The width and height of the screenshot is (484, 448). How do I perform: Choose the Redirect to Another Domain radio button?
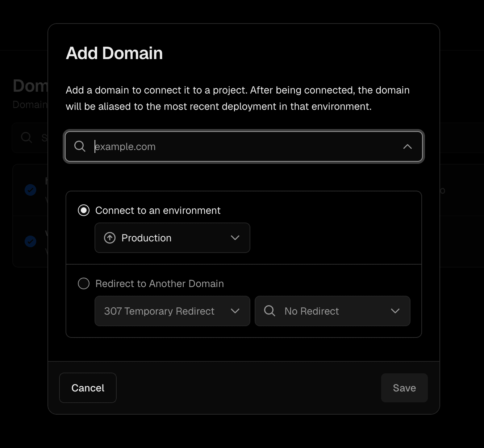84,283
